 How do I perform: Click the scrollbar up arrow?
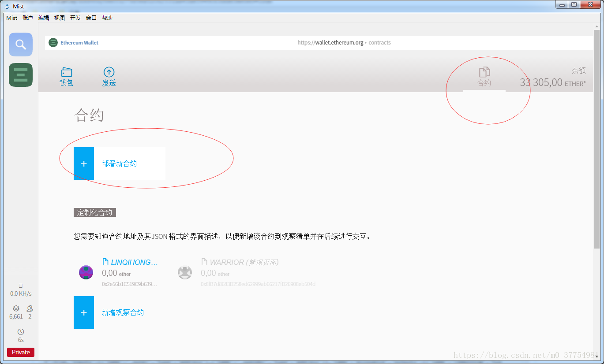tap(597, 27)
